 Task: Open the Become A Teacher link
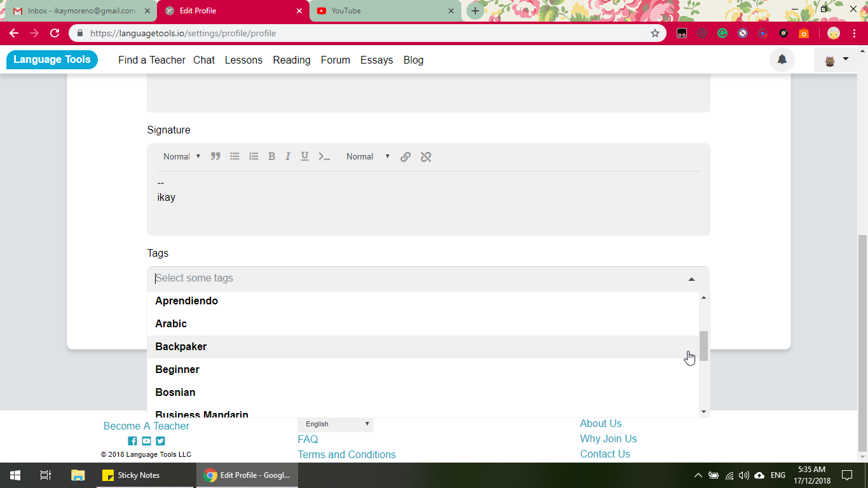coord(146,426)
